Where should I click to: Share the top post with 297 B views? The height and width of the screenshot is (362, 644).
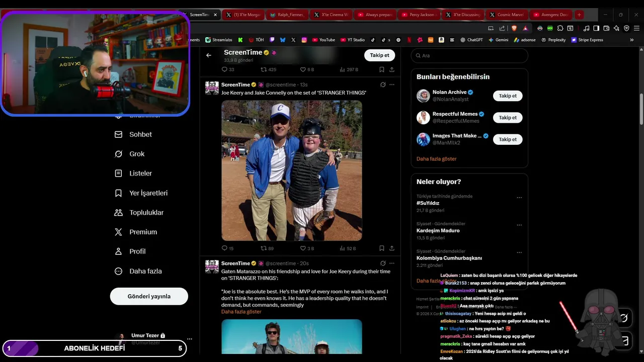(x=392, y=69)
